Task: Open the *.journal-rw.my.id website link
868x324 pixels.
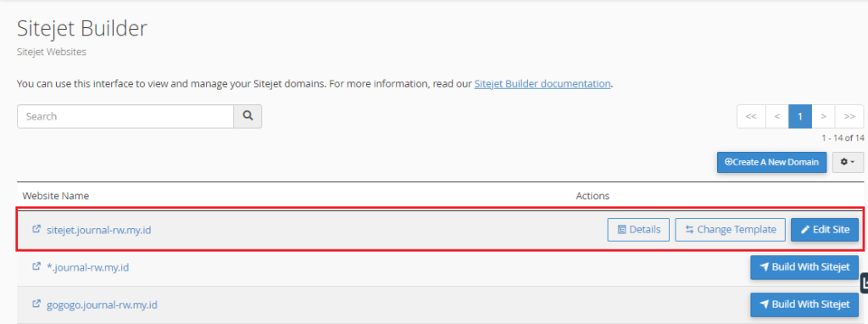Action: point(88,267)
